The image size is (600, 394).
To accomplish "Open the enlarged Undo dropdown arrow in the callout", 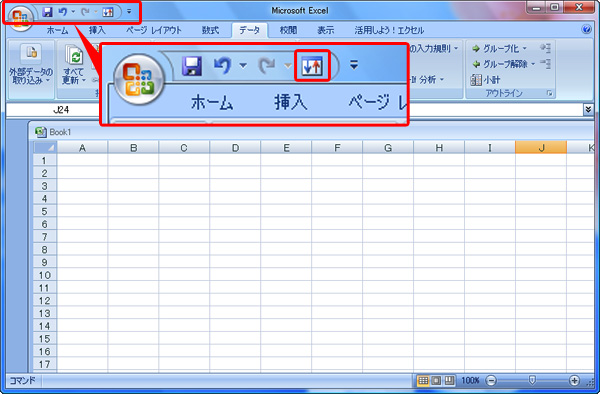I will click(x=243, y=66).
